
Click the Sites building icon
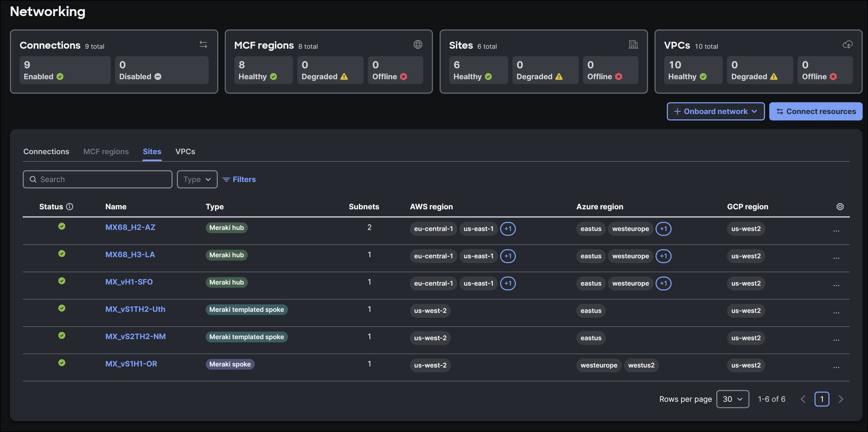633,44
